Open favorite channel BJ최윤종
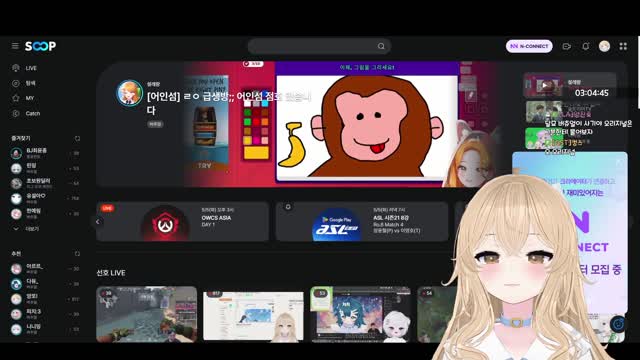Viewport: 640px width, 360px height. pyautogui.click(x=45, y=153)
